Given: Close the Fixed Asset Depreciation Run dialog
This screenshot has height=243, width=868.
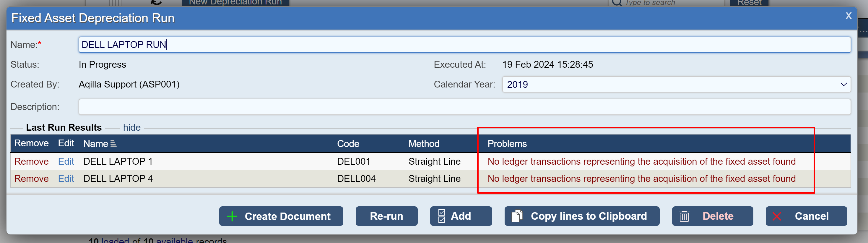Looking at the screenshot, I should (x=849, y=15).
